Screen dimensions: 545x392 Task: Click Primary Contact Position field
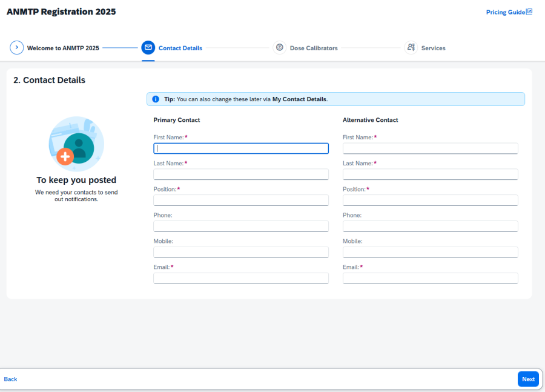click(241, 201)
